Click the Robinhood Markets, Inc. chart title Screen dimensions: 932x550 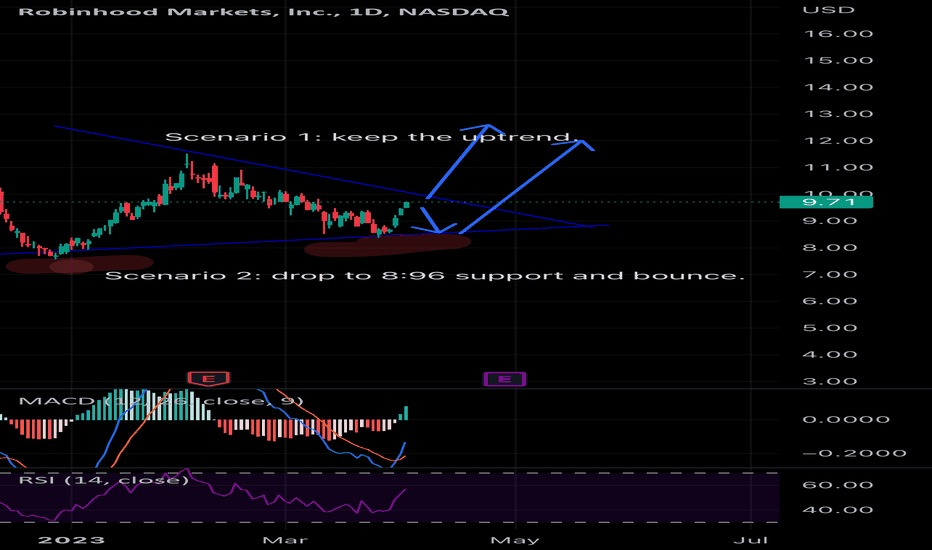click(x=263, y=12)
